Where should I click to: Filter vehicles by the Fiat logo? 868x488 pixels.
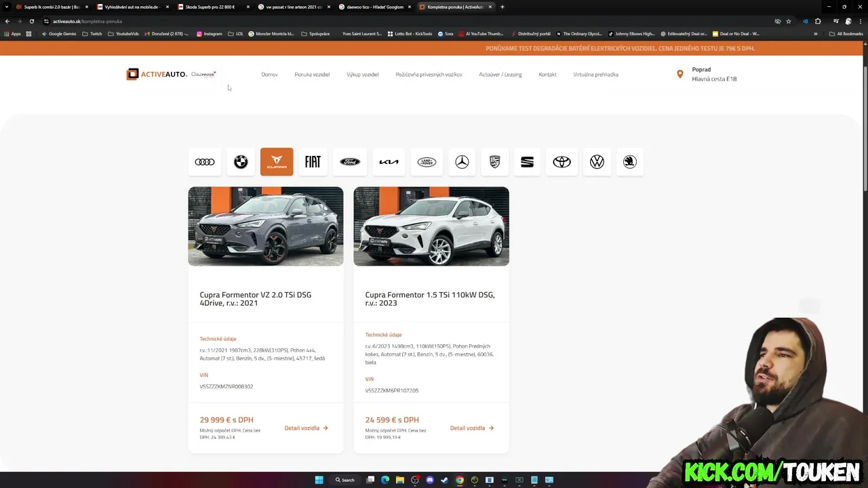point(313,162)
